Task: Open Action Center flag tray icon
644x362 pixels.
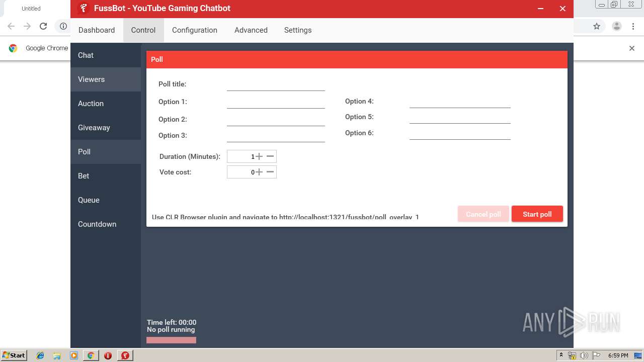Action: click(596, 355)
